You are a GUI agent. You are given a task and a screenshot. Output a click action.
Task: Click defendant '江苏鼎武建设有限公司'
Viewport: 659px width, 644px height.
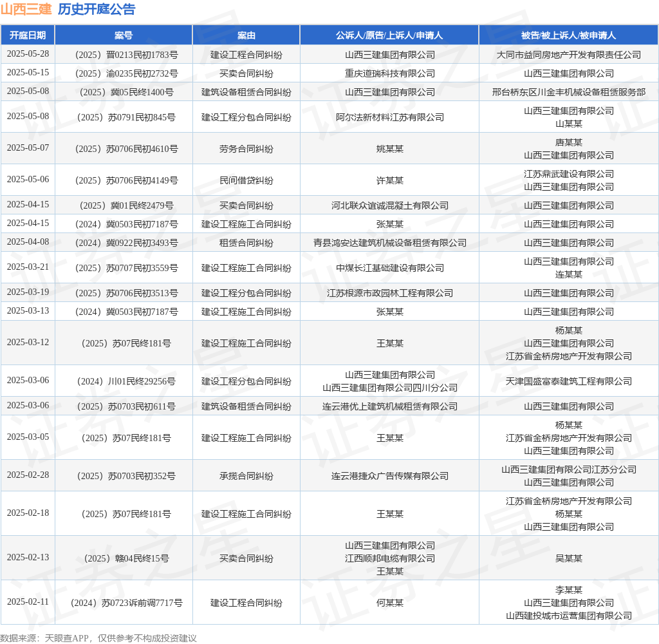point(569,174)
